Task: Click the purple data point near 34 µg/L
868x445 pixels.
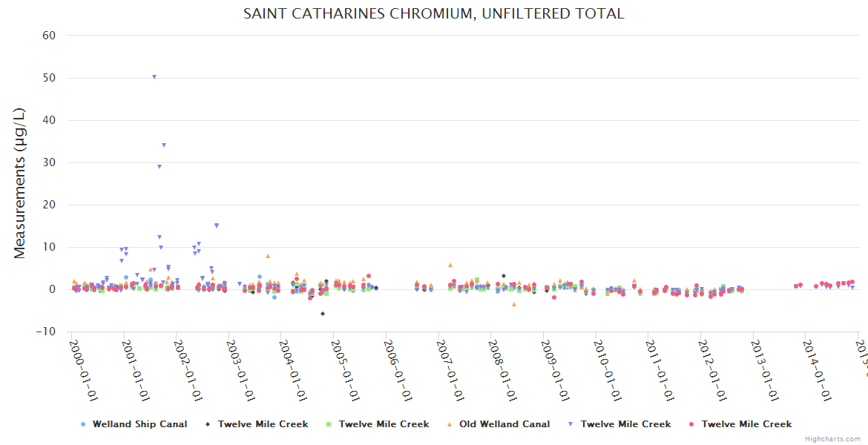Action: pyautogui.click(x=164, y=145)
